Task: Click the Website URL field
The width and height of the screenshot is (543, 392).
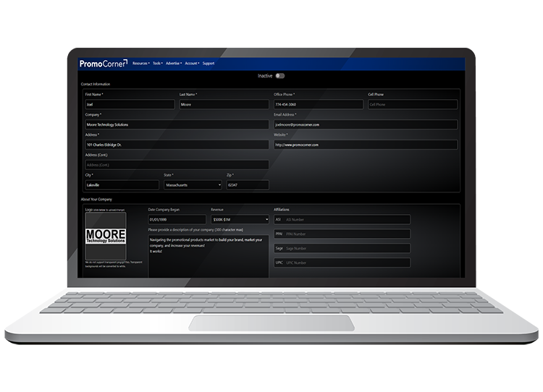Action: pyautogui.click(x=366, y=145)
